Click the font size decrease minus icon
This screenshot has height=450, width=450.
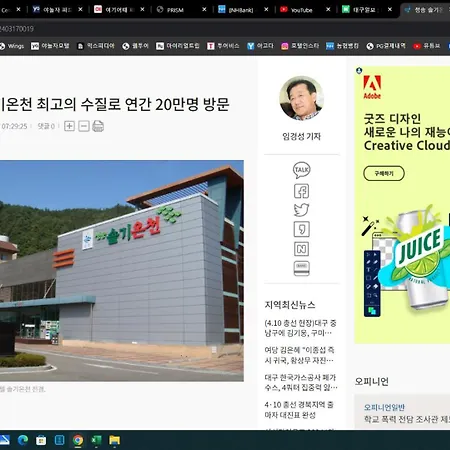point(84,126)
